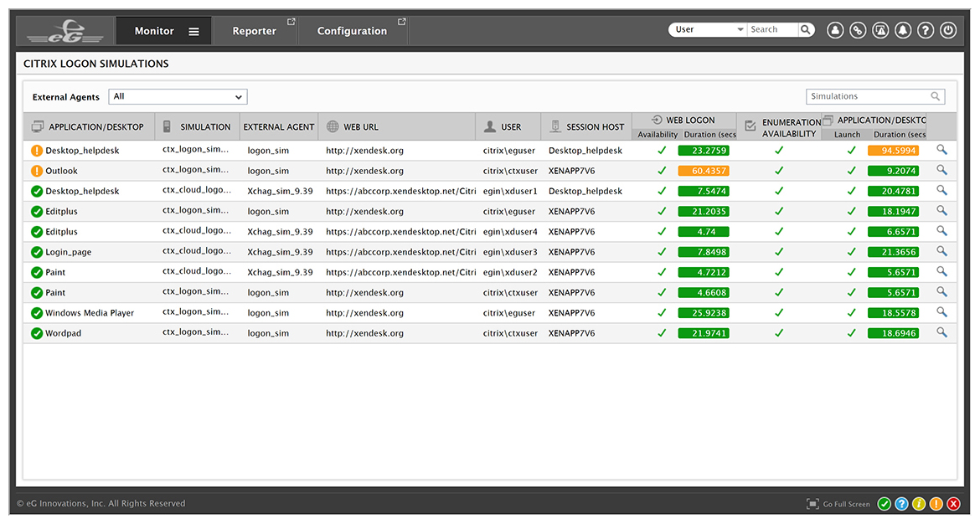Click the Login_page application name
980x524 pixels.
tap(68, 252)
